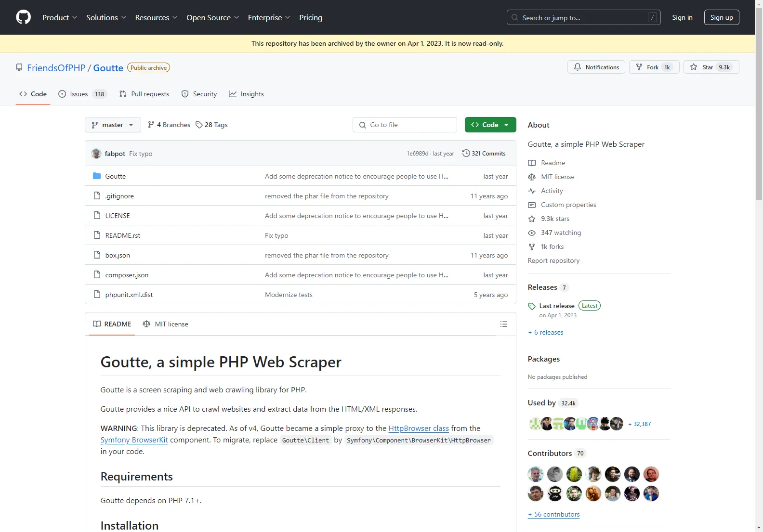This screenshot has height=532, width=763.
Task: Click the Go to file search field
Action: pyautogui.click(x=405, y=125)
